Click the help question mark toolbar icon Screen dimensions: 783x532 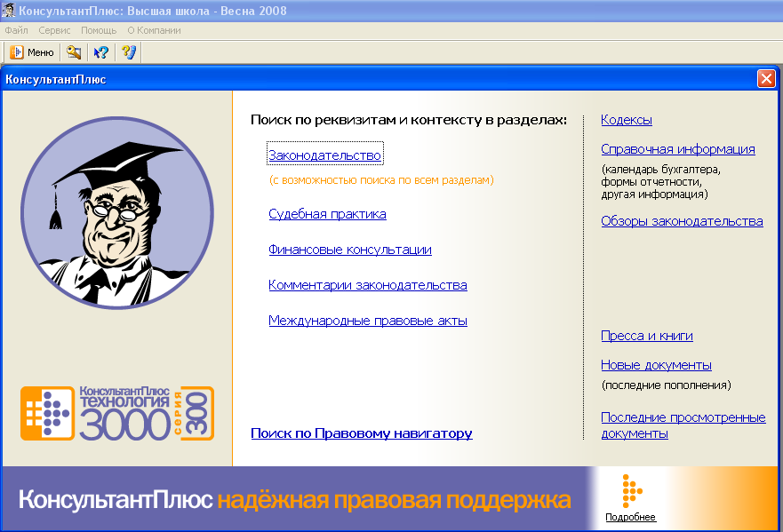tap(129, 52)
